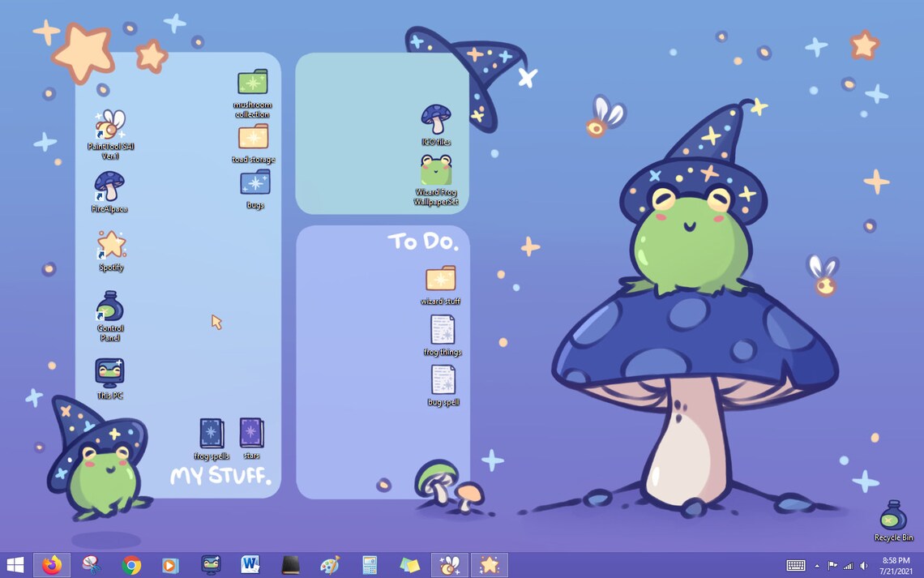This screenshot has height=578, width=924.
Task: Open Microsoft Word from the taskbar
Action: [250, 565]
